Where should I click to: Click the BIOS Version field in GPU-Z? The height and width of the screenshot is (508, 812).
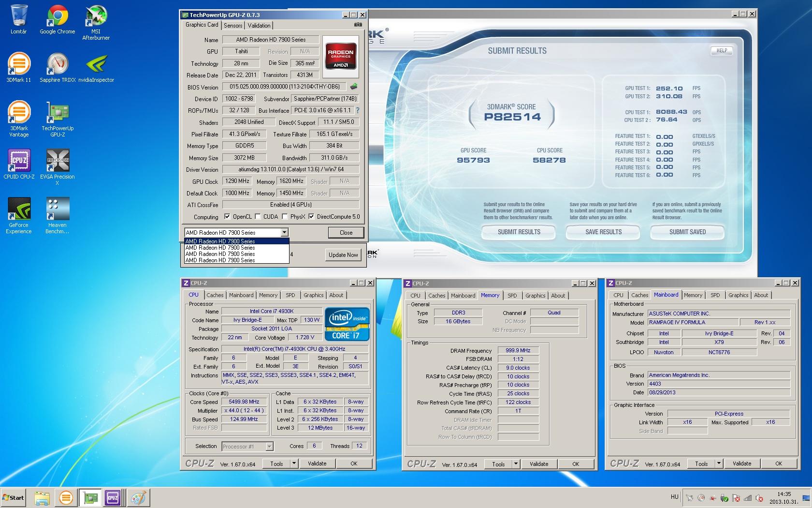point(285,87)
